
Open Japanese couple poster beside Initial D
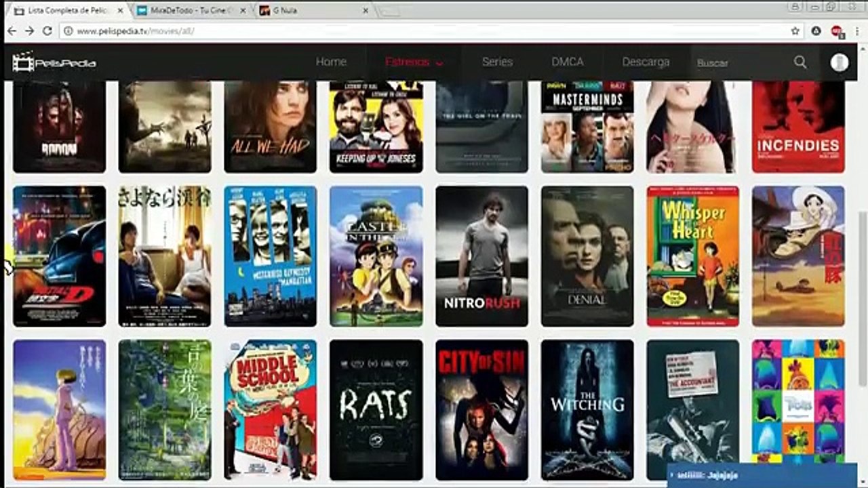pos(165,256)
